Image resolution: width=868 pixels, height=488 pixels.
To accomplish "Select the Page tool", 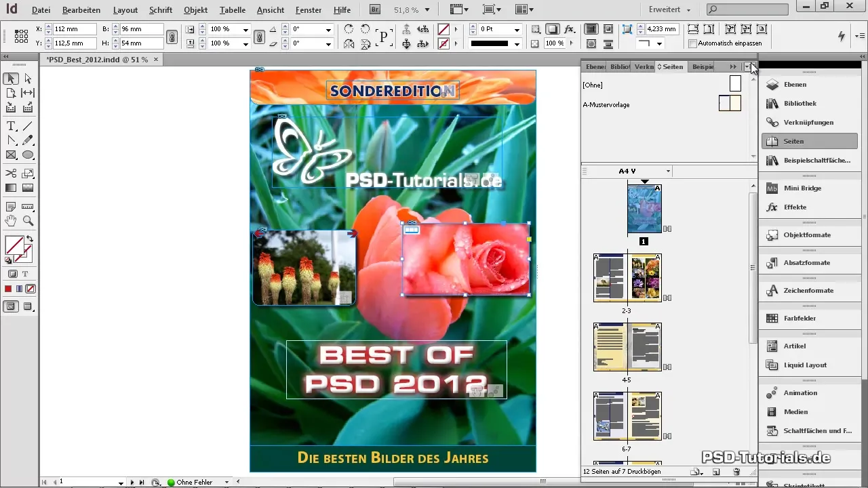I will 11,93.
